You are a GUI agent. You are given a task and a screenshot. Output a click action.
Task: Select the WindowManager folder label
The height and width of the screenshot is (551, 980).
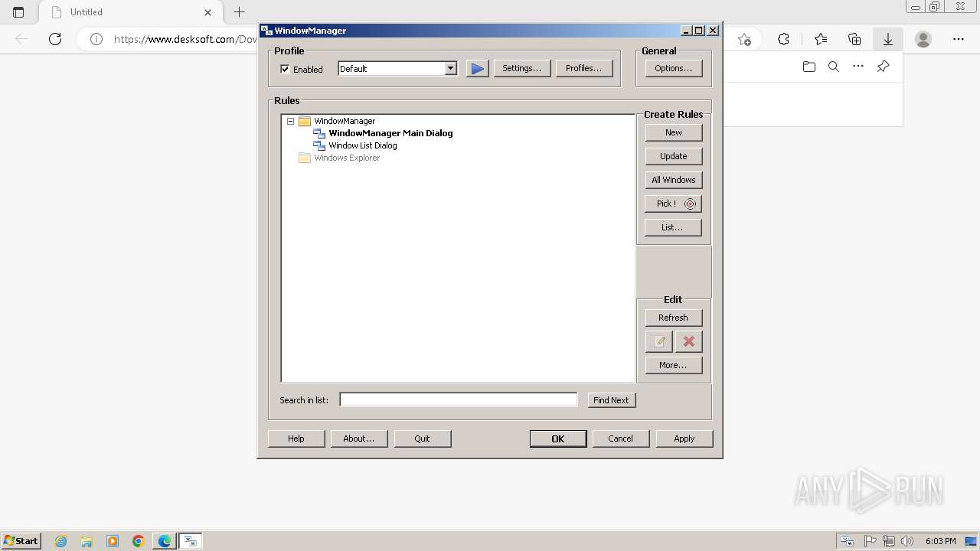[x=345, y=121]
